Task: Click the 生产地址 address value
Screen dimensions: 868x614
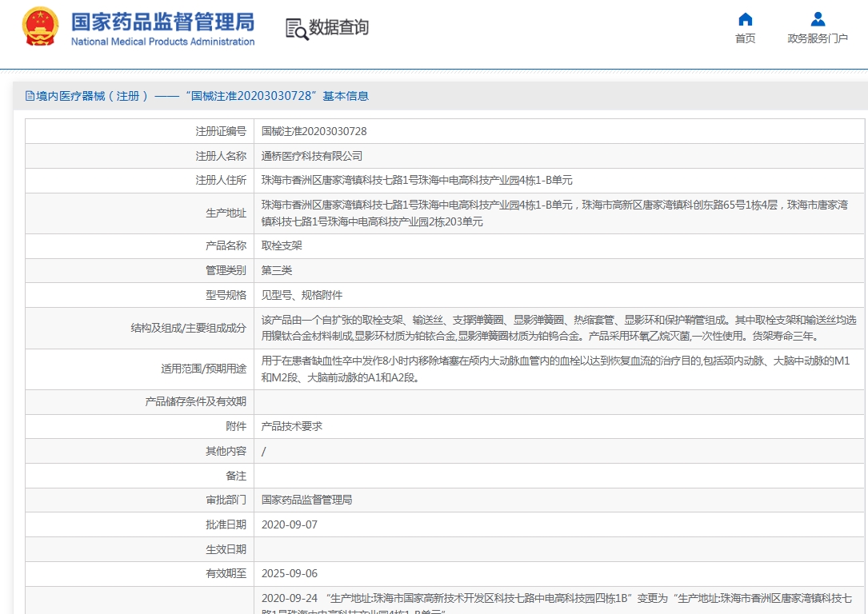Action: coord(554,213)
